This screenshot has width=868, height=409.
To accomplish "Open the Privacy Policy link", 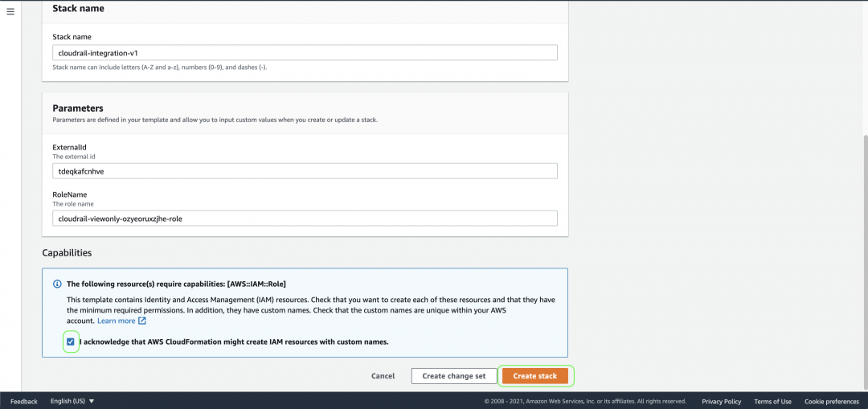I will click(x=721, y=401).
